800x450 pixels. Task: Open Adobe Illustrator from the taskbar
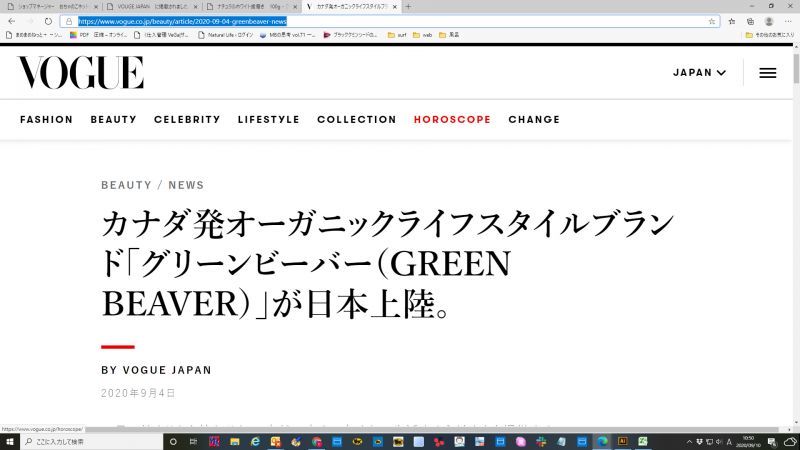(x=622, y=441)
